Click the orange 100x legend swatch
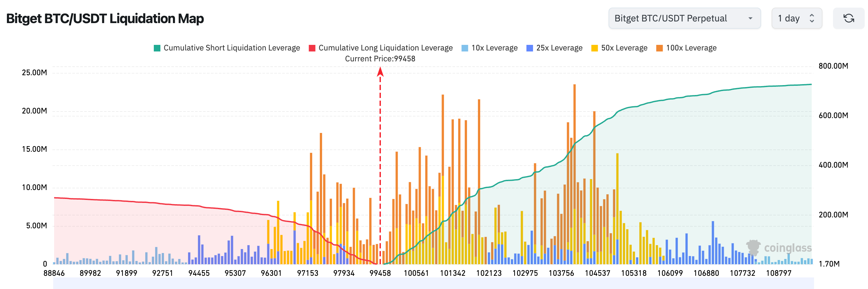The width and height of the screenshot is (868, 289). [660, 48]
